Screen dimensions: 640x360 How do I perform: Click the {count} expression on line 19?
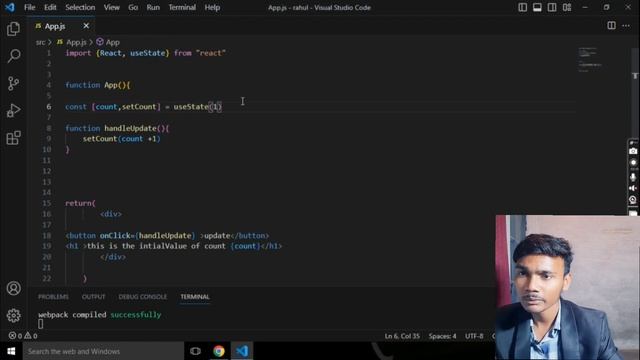tap(245, 246)
